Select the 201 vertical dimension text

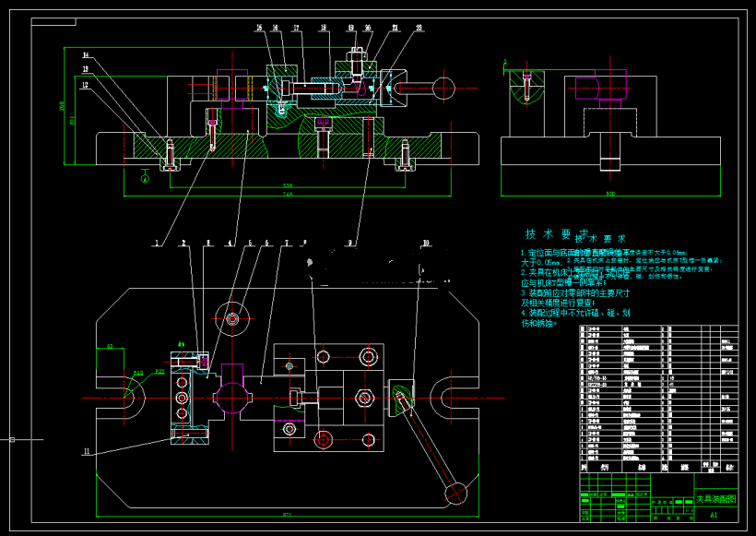pyautogui.click(x=72, y=120)
